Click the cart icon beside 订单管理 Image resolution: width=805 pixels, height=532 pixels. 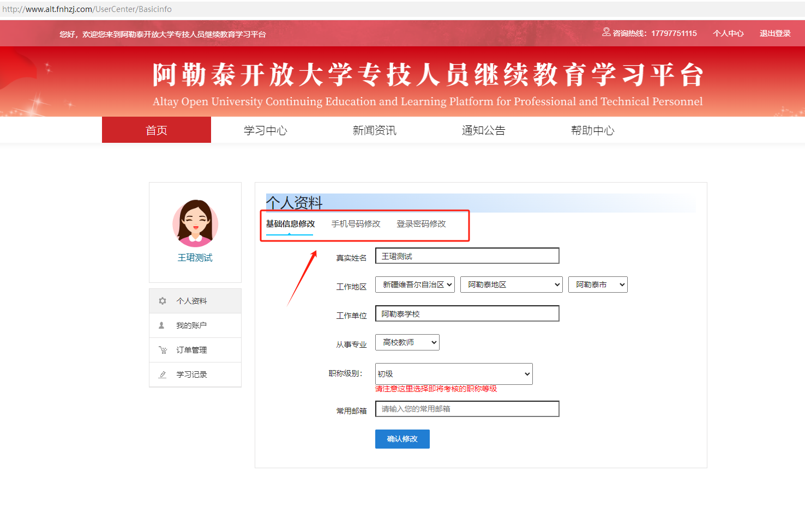pyautogui.click(x=163, y=350)
